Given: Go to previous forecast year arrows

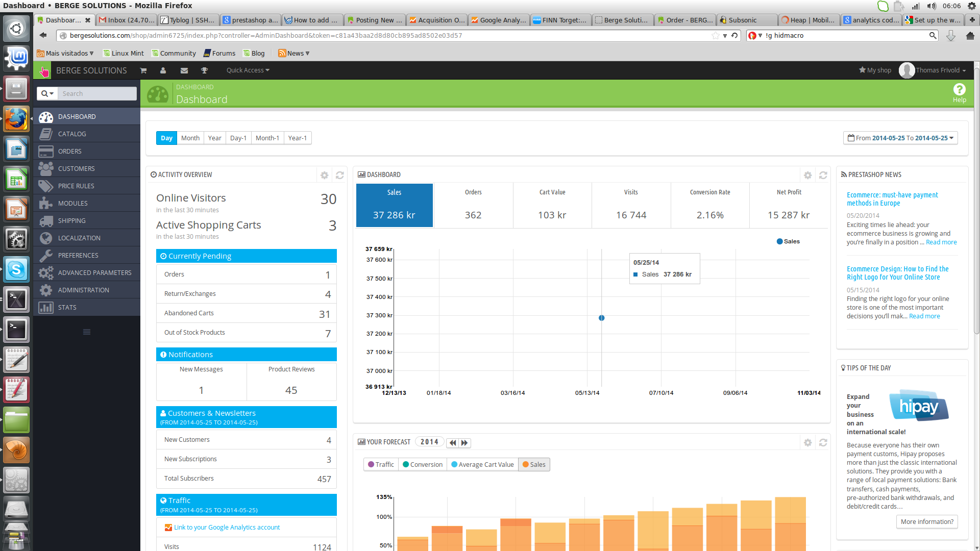Looking at the screenshot, I should [452, 443].
